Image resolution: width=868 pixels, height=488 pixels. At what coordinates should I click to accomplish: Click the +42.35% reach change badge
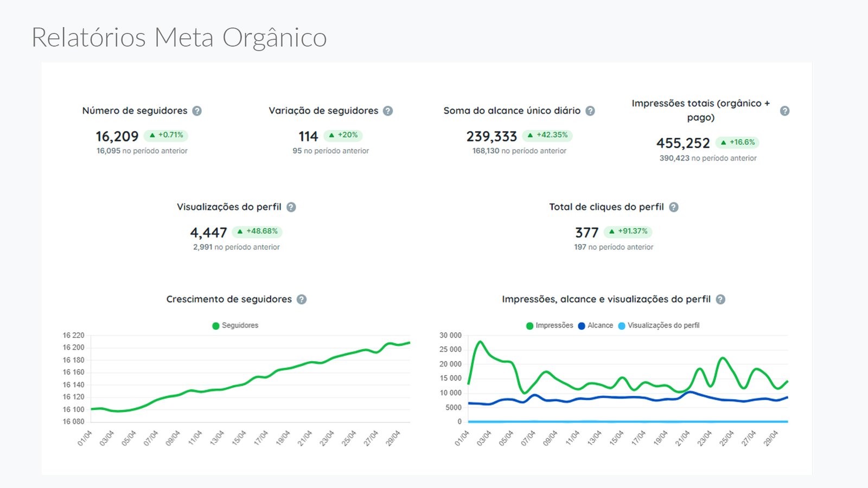tap(547, 135)
